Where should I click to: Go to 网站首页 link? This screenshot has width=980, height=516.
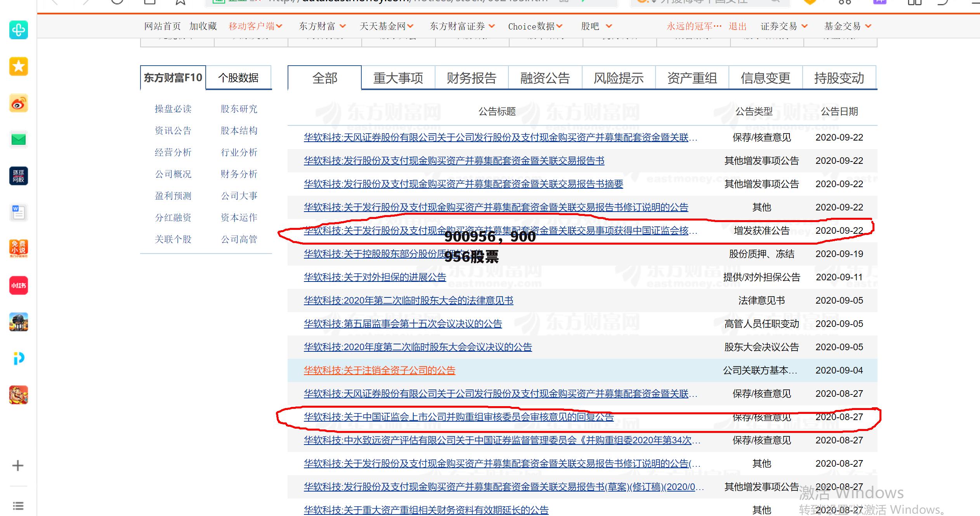(163, 26)
